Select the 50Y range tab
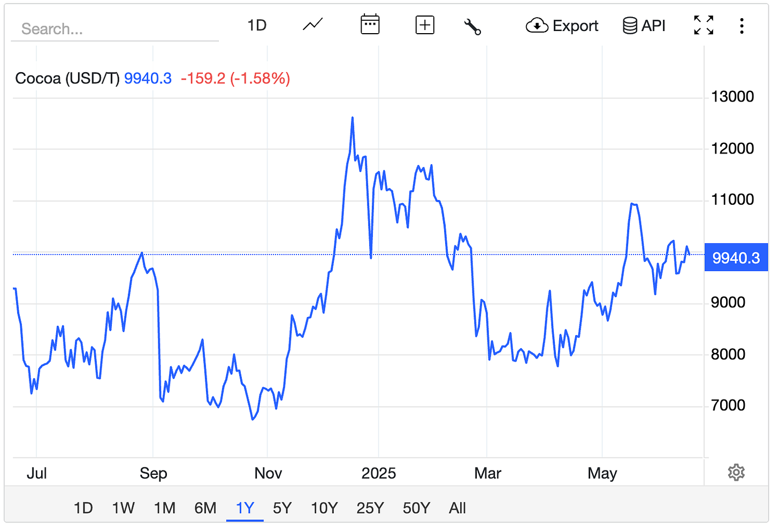 point(416,508)
